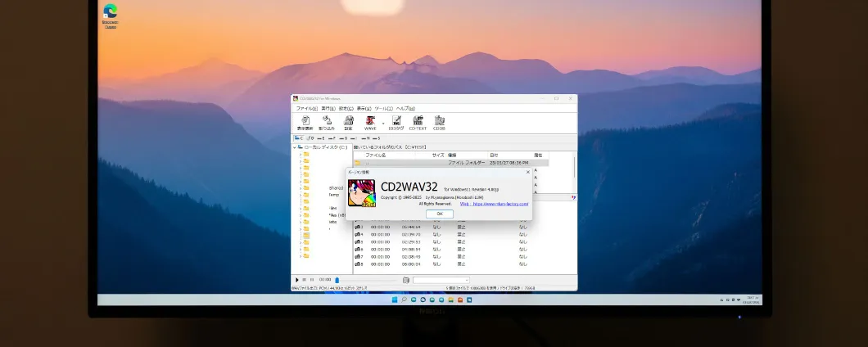Click the Stop button in player bar
Image resolution: width=868 pixels, height=347 pixels.
pos(305,279)
